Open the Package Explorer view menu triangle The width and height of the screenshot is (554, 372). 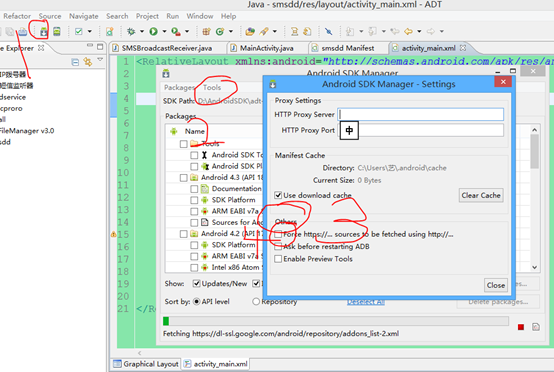(x=100, y=60)
